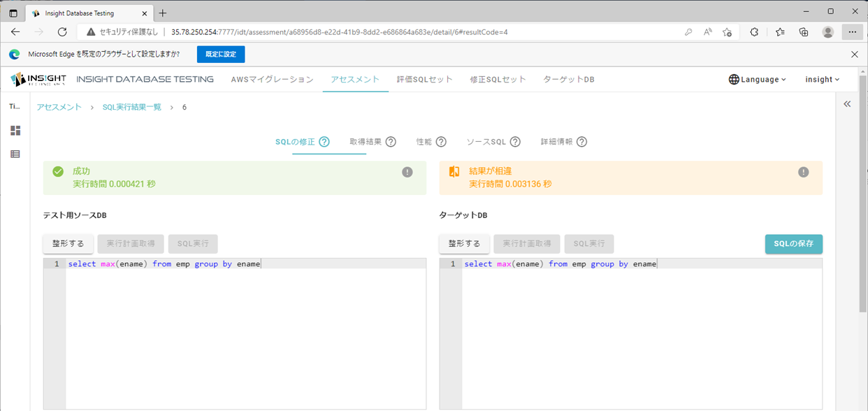The height and width of the screenshot is (411, 868).
Task: Open the 修正SQLセット menu
Action: (498, 80)
